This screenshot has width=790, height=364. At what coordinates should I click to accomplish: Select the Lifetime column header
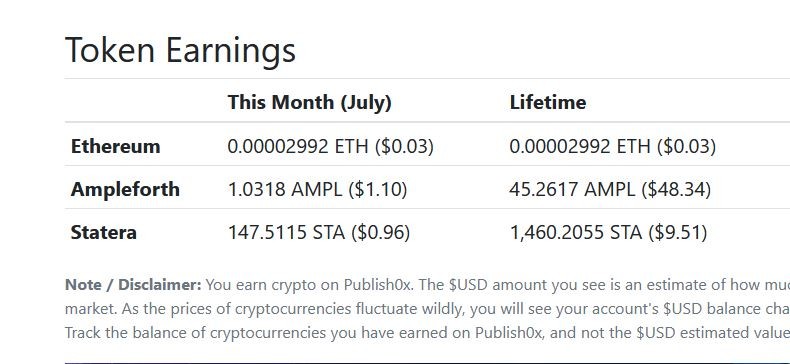click(548, 103)
